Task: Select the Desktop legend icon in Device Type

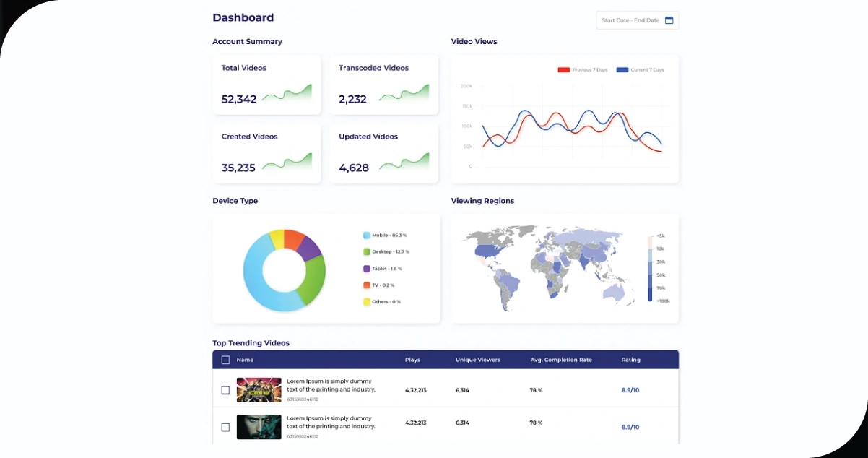Action: point(366,252)
